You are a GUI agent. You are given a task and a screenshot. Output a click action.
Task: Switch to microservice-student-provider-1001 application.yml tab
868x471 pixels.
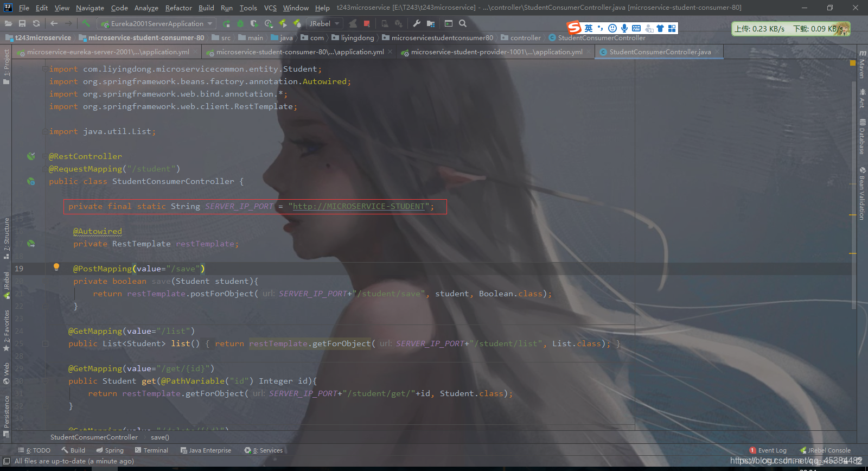[x=497, y=52]
